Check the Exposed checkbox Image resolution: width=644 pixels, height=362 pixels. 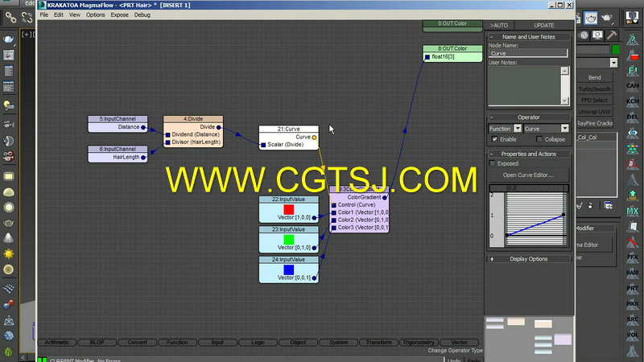point(493,163)
